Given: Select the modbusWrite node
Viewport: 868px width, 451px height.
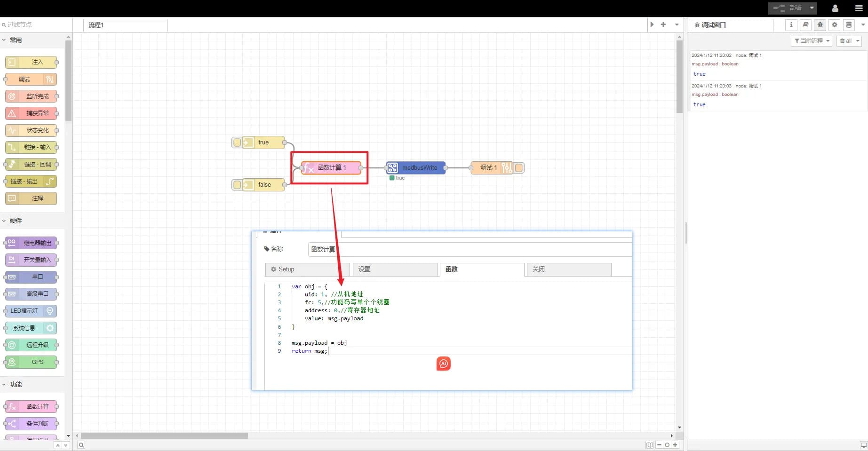Looking at the screenshot, I should (416, 168).
